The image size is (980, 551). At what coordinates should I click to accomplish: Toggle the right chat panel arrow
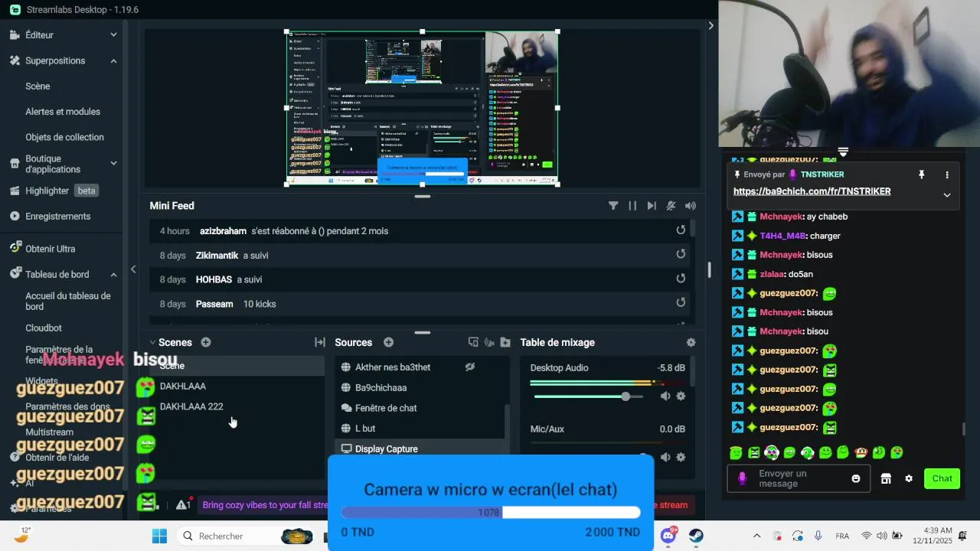(x=710, y=25)
